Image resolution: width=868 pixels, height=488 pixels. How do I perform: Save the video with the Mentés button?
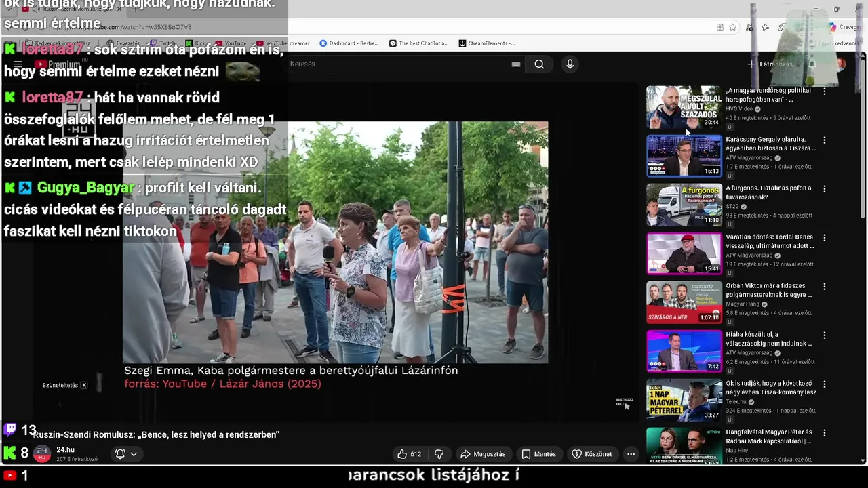(539, 454)
